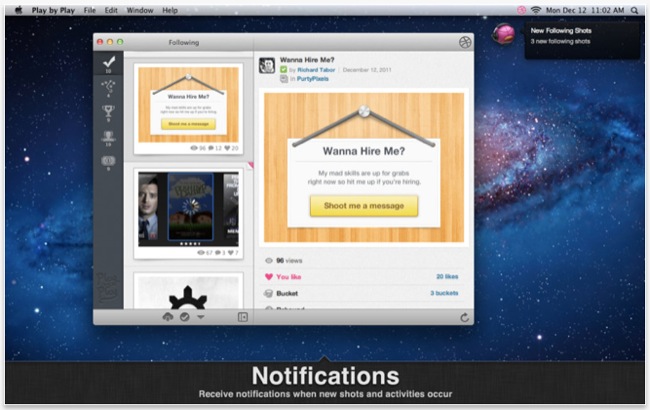Open the trophy section in sidebar
The image size is (650, 410).
(x=109, y=111)
